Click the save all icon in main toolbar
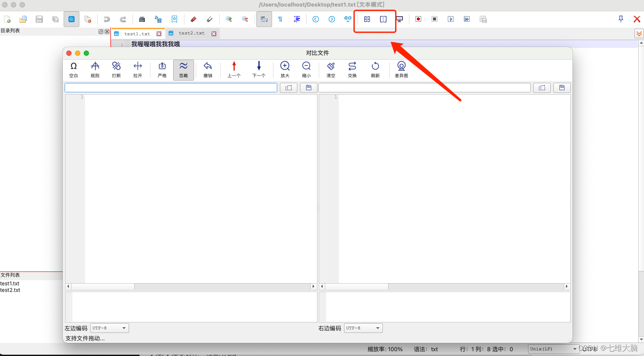 tap(55, 19)
